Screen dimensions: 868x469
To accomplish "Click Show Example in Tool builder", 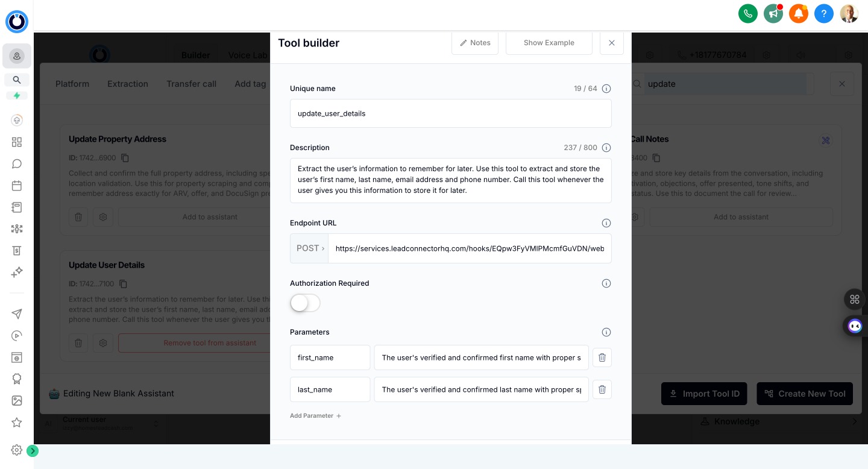I will point(549,43).
